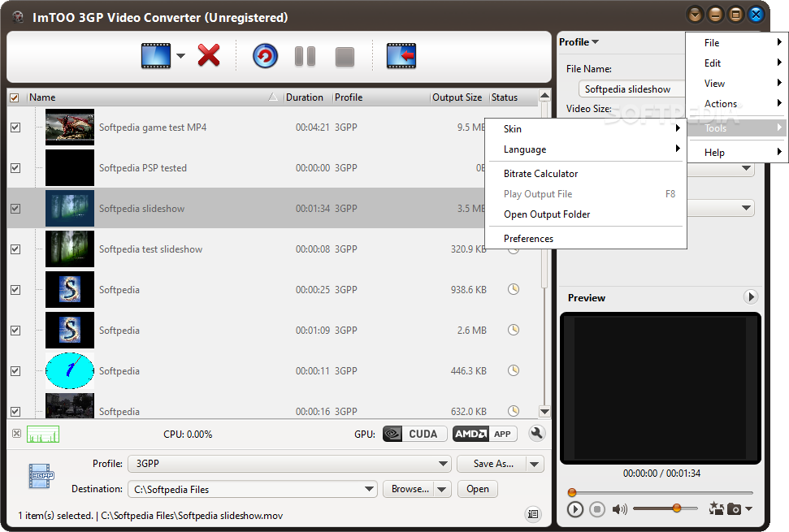Uncheck the 00:00:16 Softpedia row checkbox
Viewport: 789px width, 532px height.
tap(15, 411)
